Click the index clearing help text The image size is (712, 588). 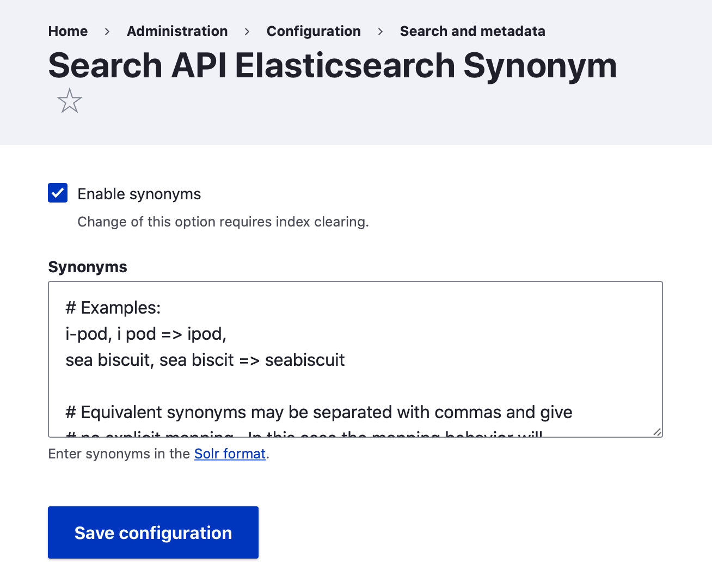pyautogui.click(x=223, y=222)
